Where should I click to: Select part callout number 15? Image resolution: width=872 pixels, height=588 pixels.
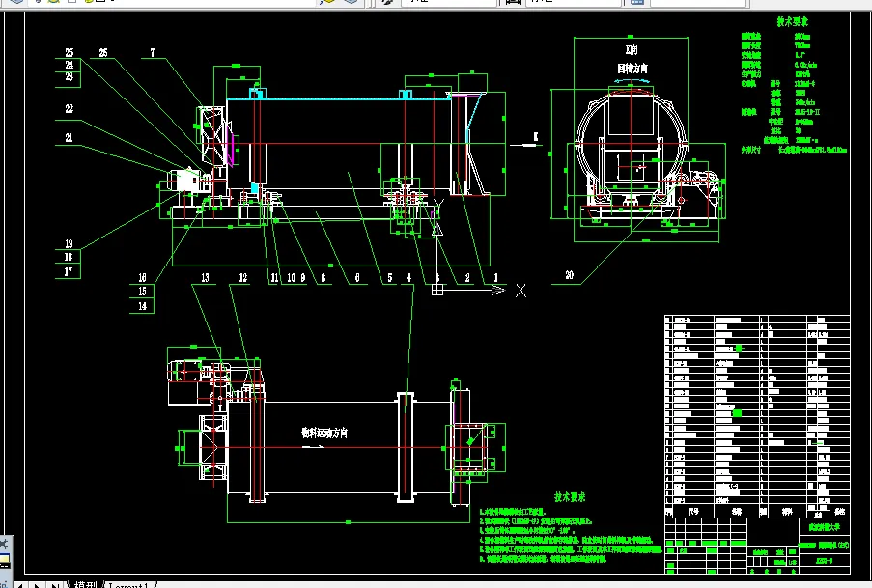142,291
